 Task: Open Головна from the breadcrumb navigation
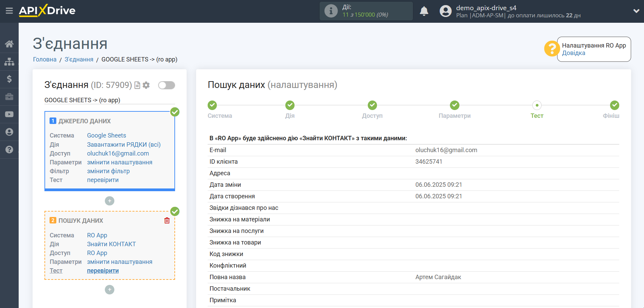[44, 59]
